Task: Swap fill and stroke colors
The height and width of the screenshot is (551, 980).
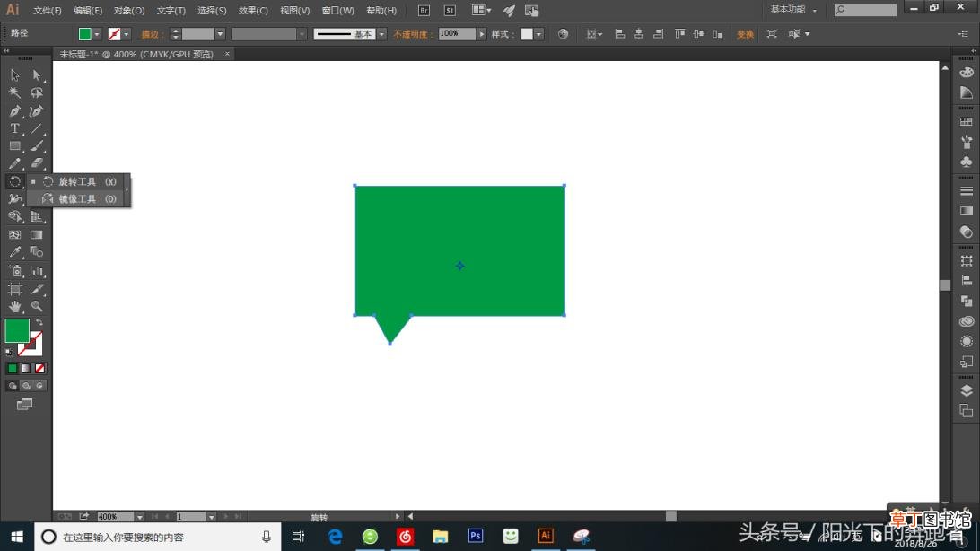Action: click(39, 322)
